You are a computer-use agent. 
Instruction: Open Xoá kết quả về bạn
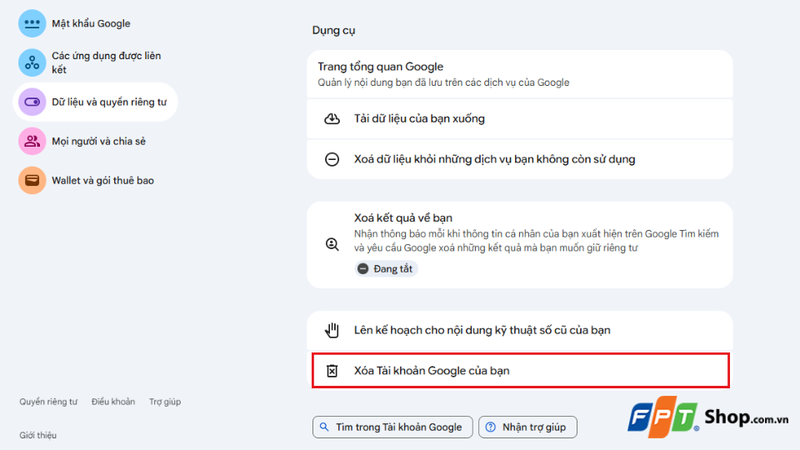point(519,245)
